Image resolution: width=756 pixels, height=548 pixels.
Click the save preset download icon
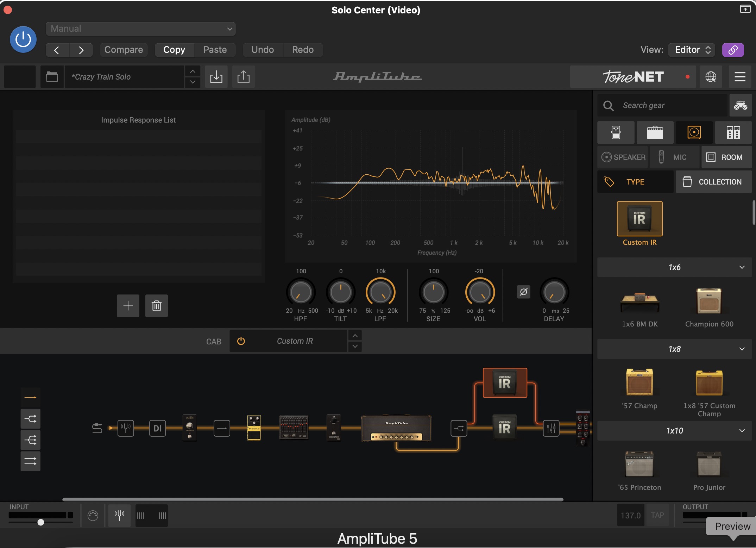(x=216, y=76)
